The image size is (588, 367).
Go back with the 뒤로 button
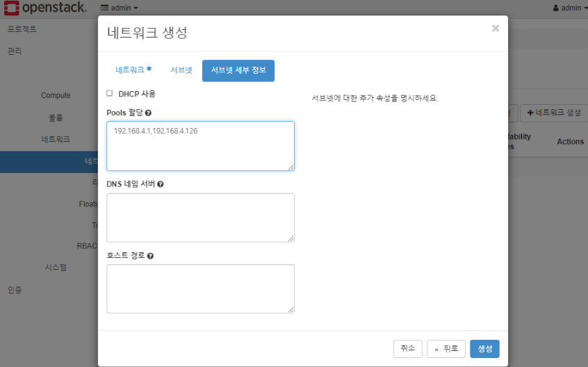coord(446,349)
